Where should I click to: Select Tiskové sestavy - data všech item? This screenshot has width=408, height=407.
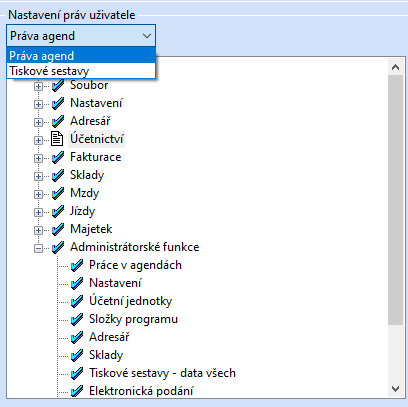pos(162,373)
